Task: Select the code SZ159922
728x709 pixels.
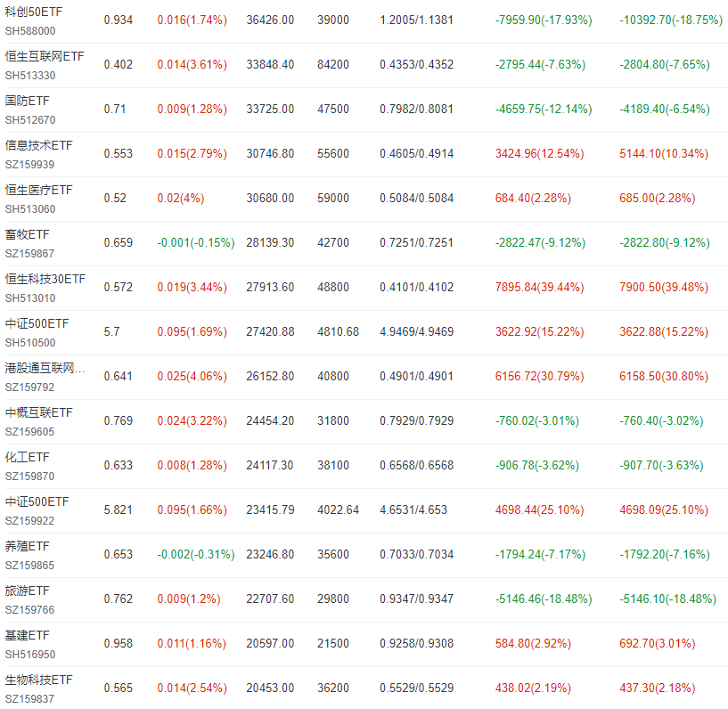Action: point(29,521)
